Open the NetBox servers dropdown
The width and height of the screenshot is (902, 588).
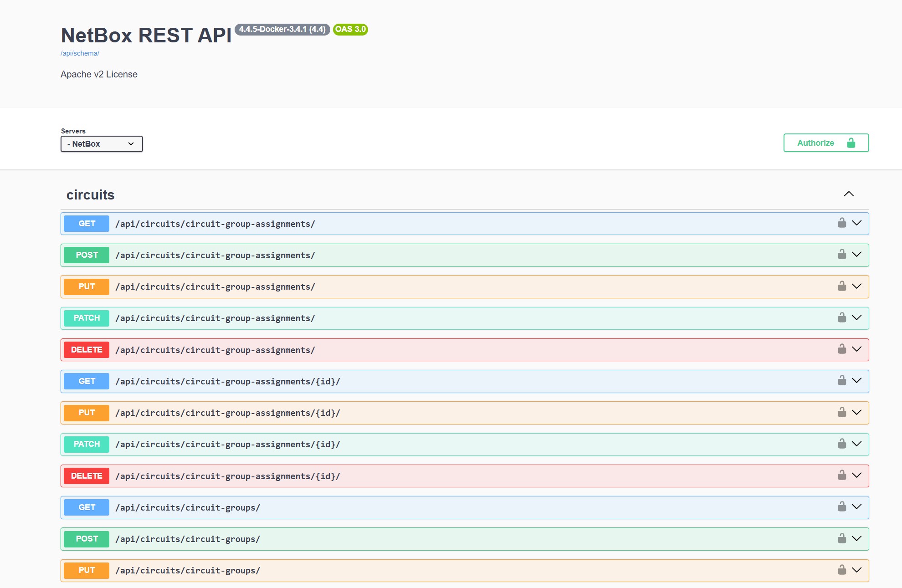click(x=102, y=143)
